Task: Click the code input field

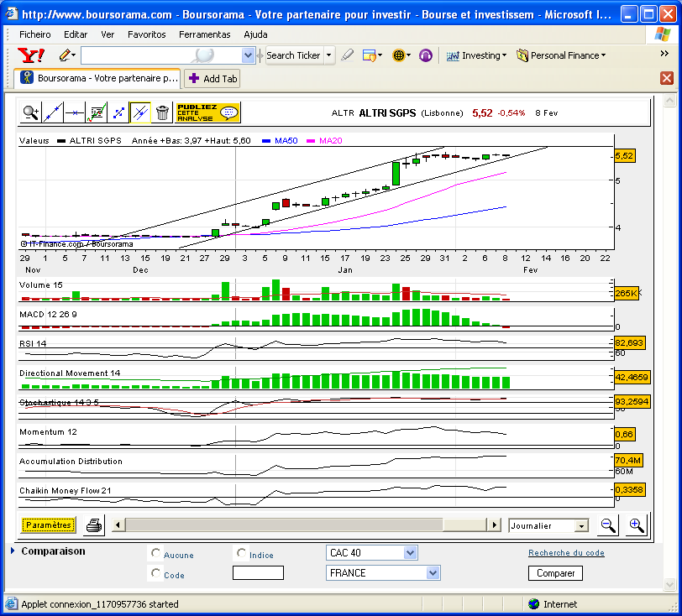Action: [258, 573]
